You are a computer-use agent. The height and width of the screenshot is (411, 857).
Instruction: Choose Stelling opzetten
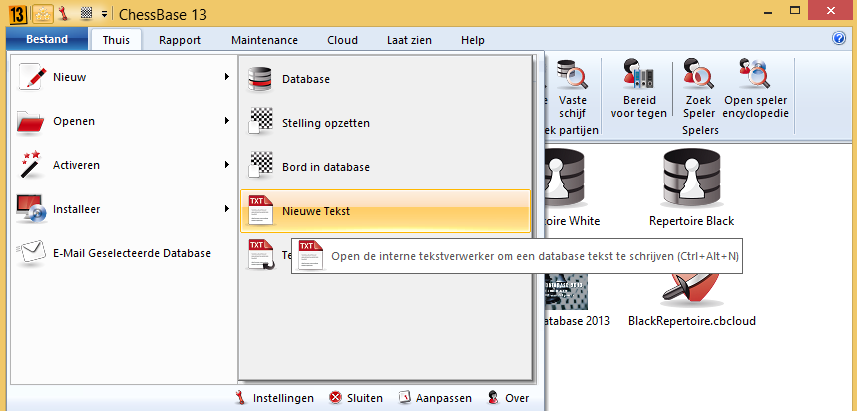[x=385, y=123]
